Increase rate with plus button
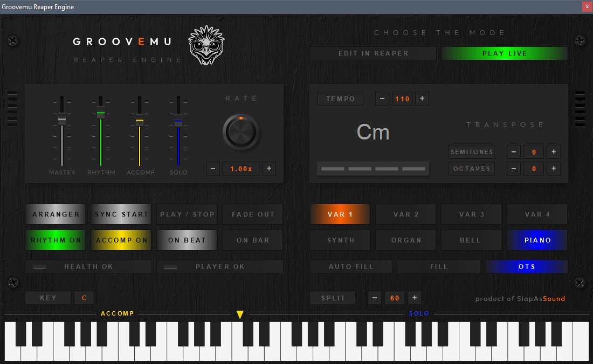Image resolution: width=593 pixels, height=364 pixels. pyautogui.click(x=269, y=169)
